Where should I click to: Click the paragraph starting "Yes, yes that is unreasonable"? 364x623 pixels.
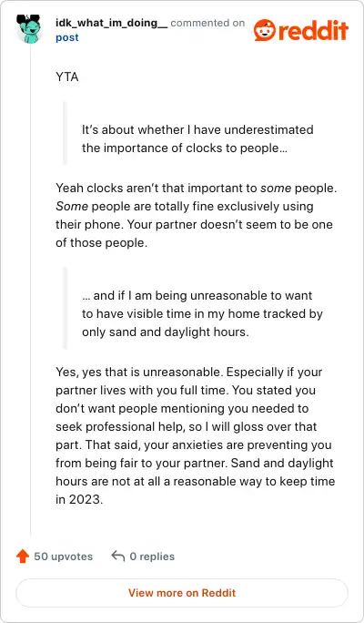click(196, 435)
